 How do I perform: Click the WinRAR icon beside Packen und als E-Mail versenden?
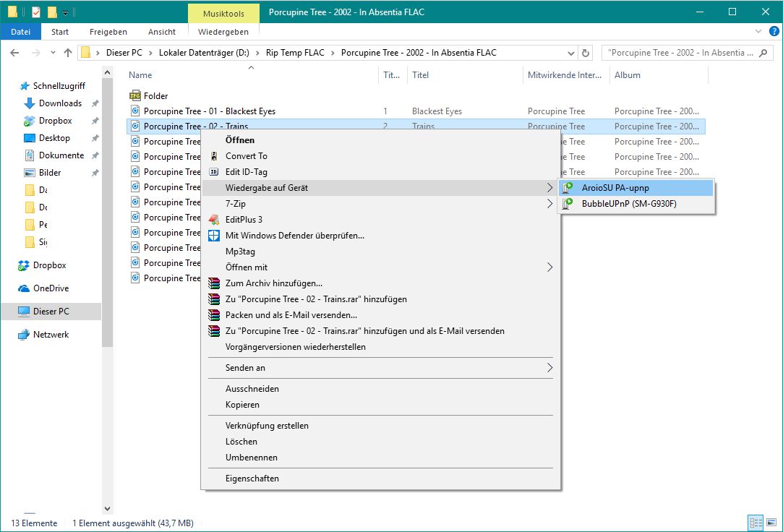pos(214,315)
